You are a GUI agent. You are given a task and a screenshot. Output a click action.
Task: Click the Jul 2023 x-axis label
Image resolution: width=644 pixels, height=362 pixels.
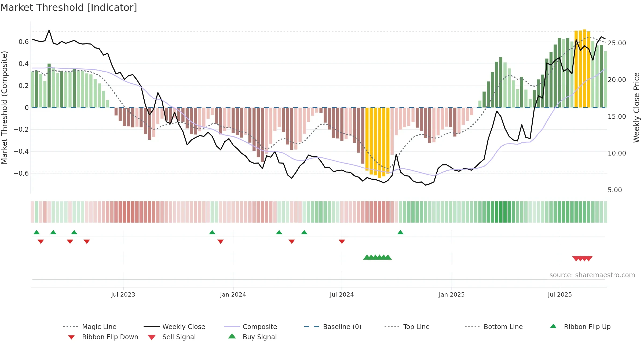[123, 294]
